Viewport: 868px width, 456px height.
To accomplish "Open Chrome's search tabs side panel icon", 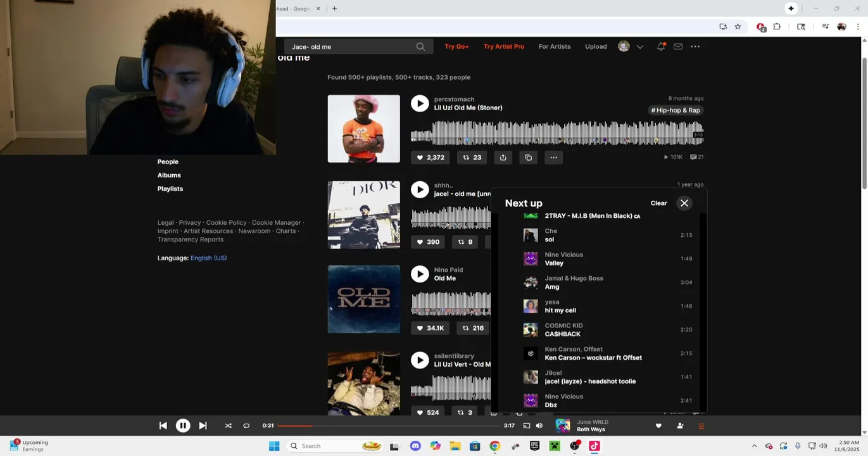I will tap(801, 27).
